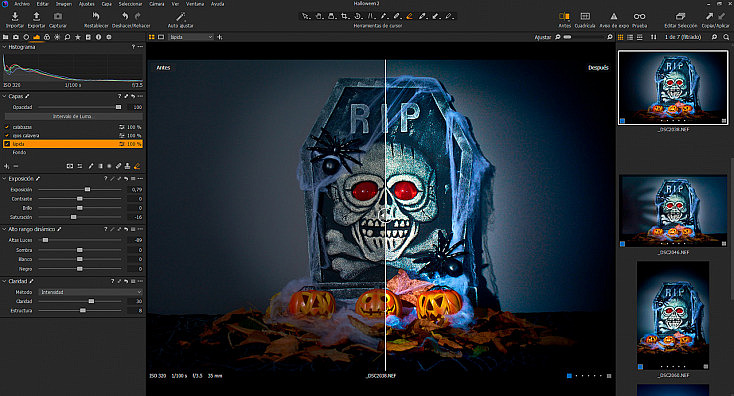
Task: Click the Capturar camera icon
Action: pos(58,17)
